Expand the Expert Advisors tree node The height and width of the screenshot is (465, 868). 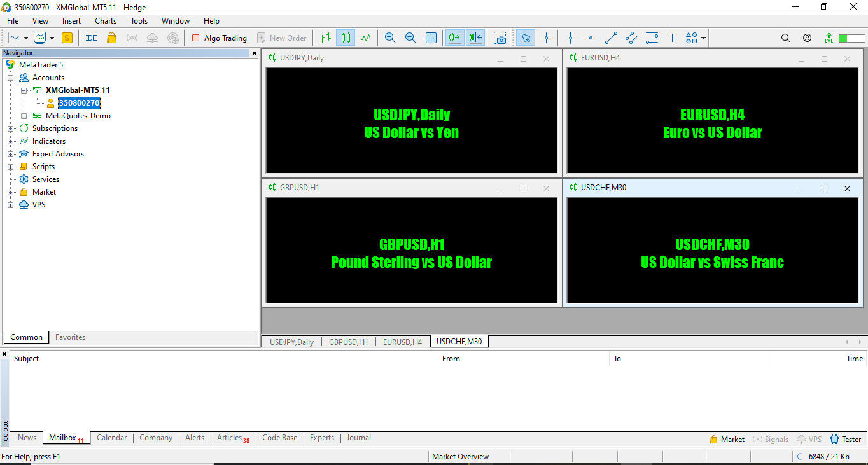[x=10, y=154]
